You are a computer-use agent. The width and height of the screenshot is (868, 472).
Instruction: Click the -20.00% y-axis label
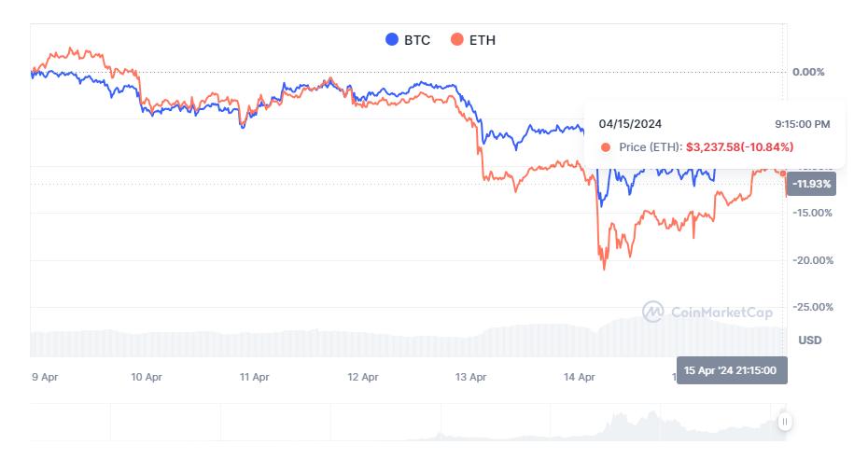[x=813, y=260]
